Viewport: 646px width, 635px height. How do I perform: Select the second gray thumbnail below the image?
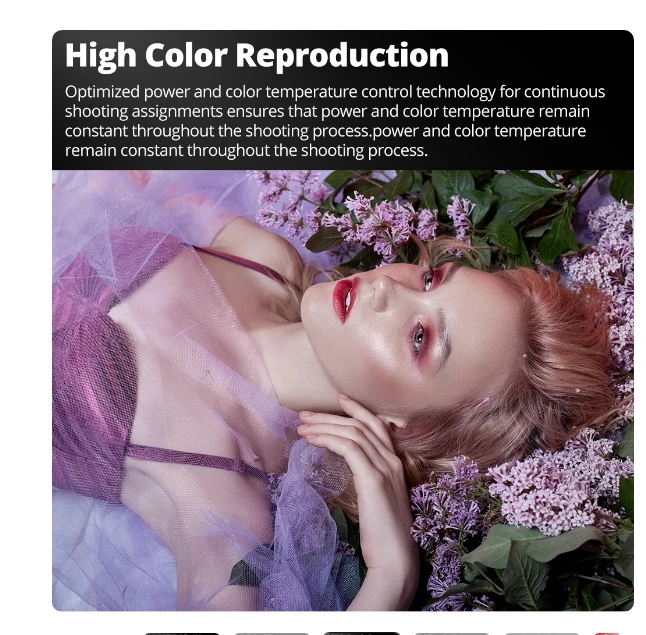272,633
